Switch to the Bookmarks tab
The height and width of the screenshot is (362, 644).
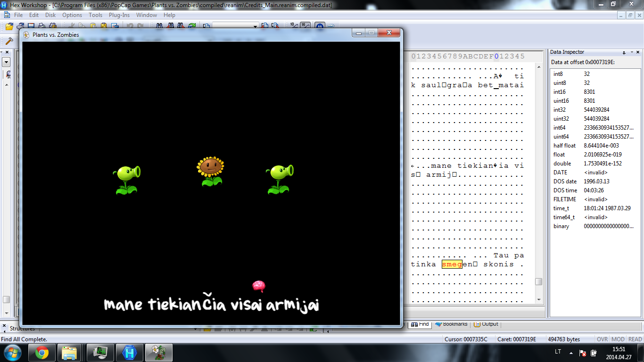tap(451, 324)
